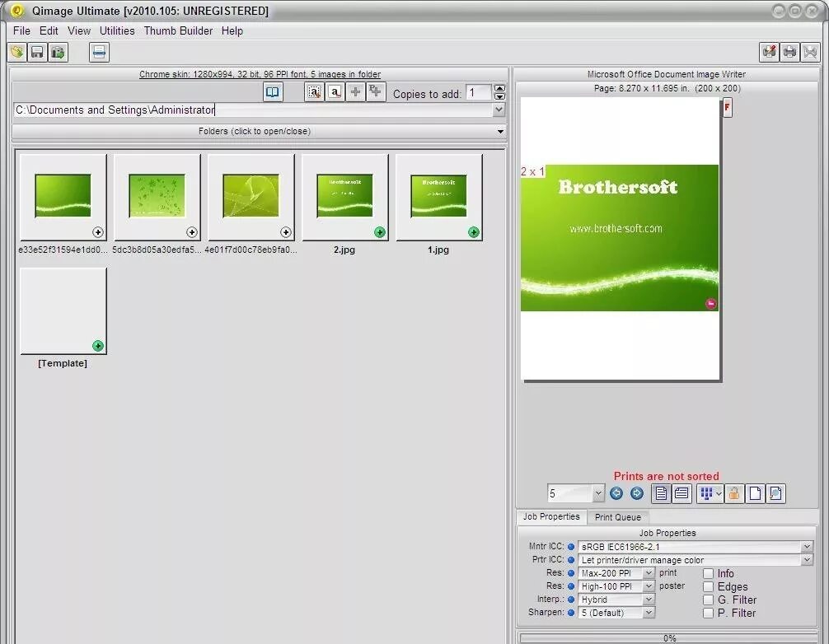Open the Help menu

[232, 30]
